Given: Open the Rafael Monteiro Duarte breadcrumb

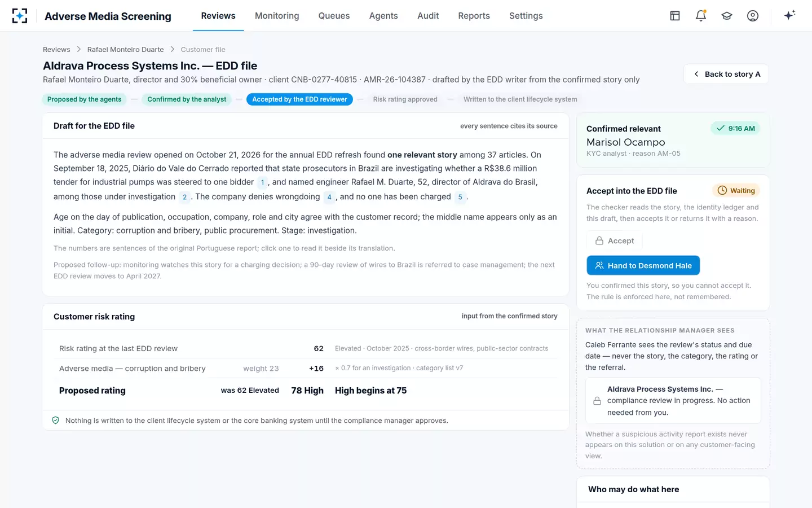Looking at the screenshot, I should [x=126, y=50].
